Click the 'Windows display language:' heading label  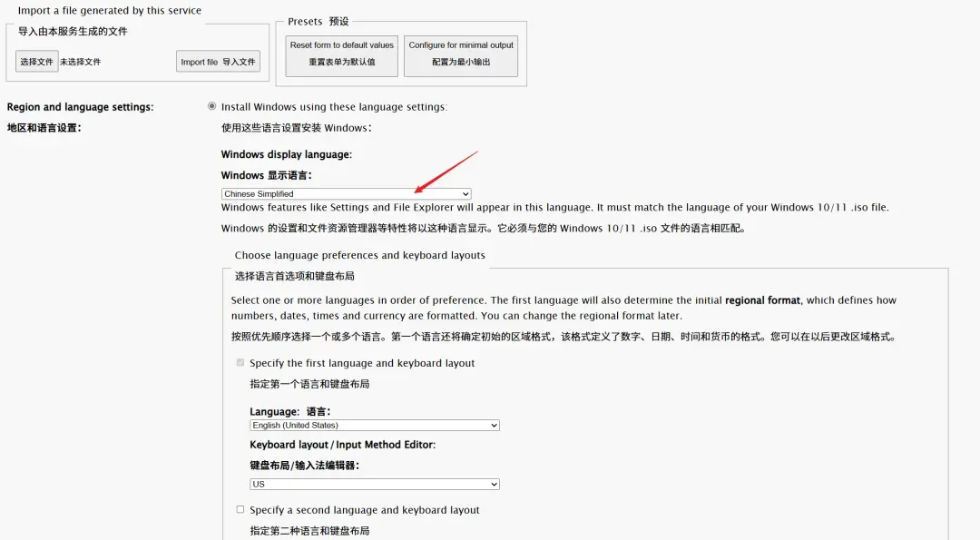pyautogui.click(x=286, y=154)
